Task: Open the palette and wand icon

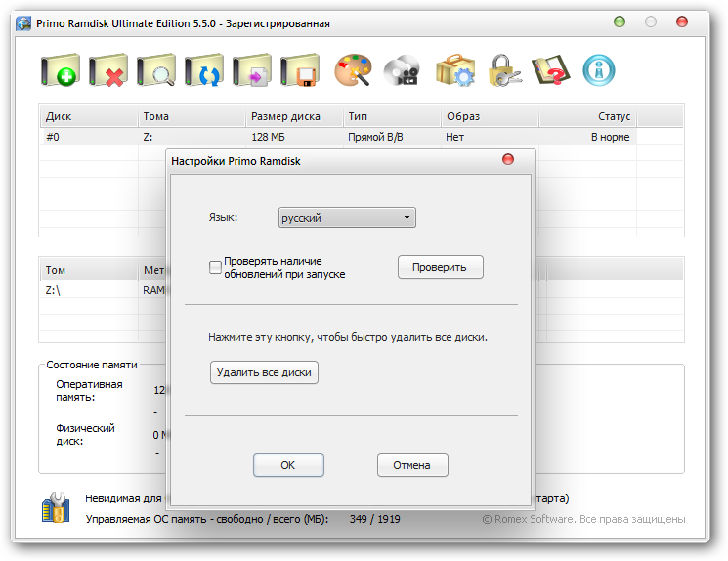Action: tap(354, 70)
